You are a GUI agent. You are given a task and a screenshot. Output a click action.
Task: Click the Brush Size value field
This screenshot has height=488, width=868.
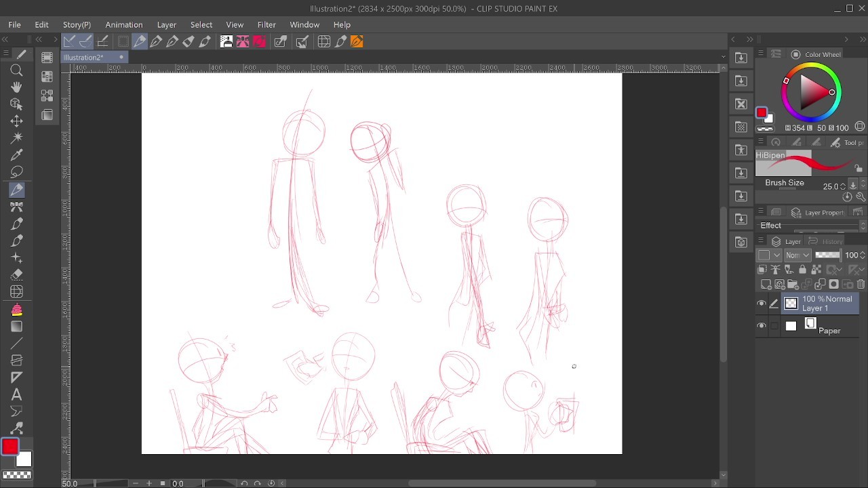pyautogui.click(x=830, y=186)
